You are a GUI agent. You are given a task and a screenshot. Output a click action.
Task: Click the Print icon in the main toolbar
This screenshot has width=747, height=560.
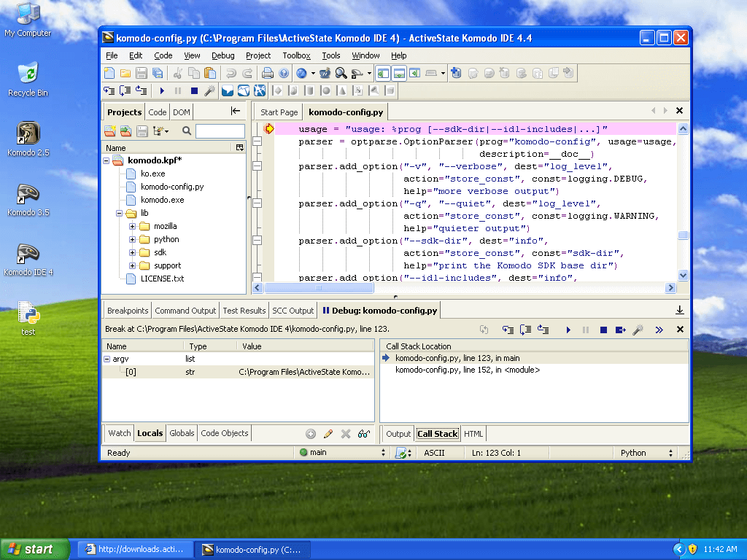tap(268, 73)
